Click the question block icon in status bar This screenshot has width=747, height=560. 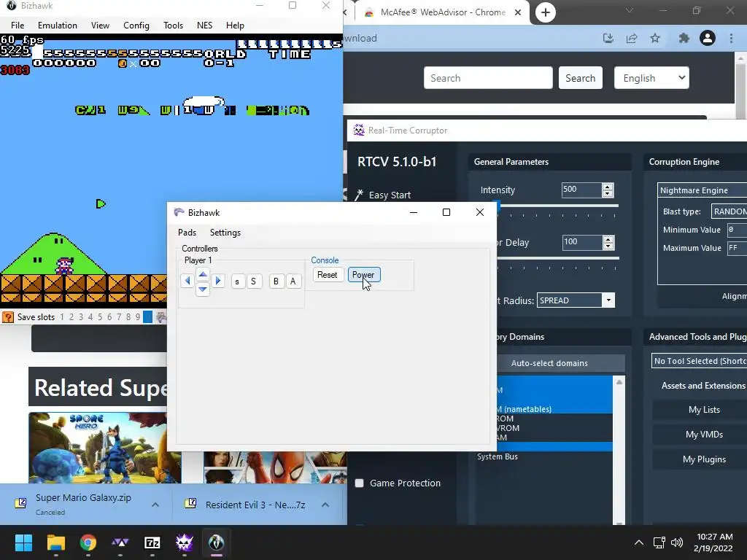pyautogui.click(x=7, y=317)
